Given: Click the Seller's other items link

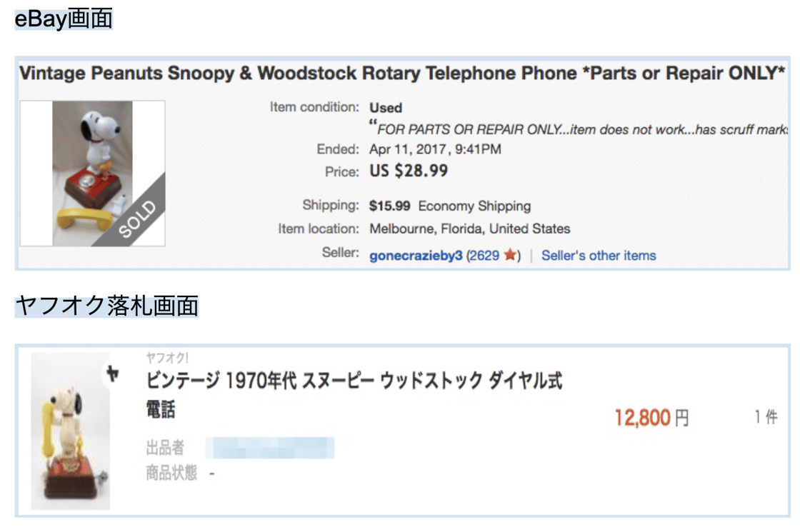Looking at the screenshot, I should click(599, 256).
